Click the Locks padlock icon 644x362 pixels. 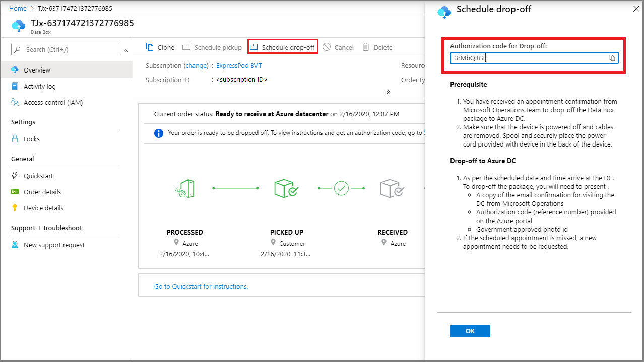tap(15, 139)
